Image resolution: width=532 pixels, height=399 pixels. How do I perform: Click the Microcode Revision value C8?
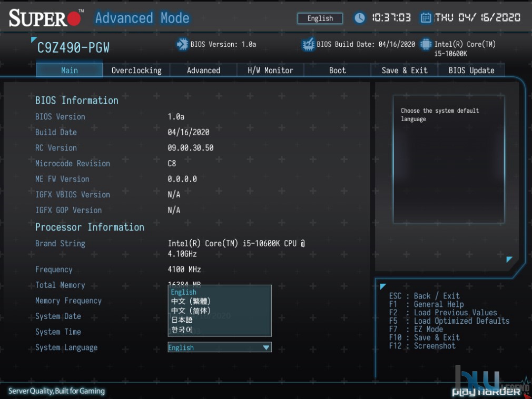172,163
